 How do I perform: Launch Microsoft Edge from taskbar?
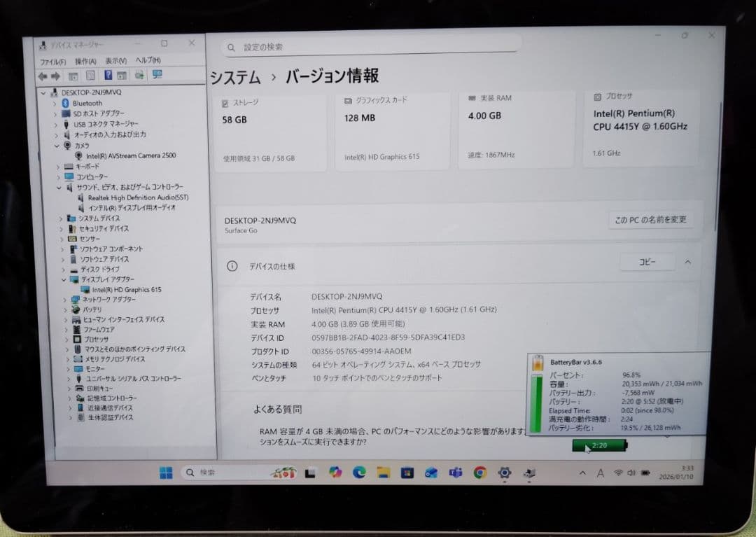point(359,473)
